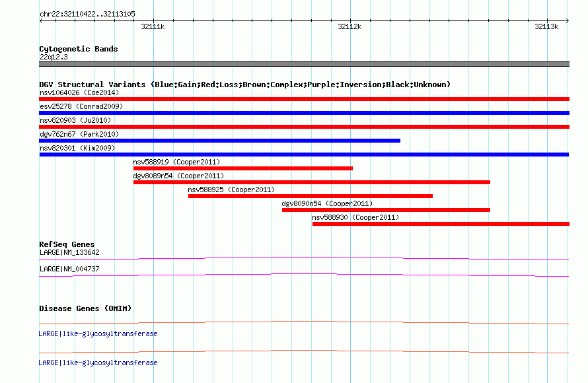Click the left arrow end of the ruler
Image resolution: width=588 pixels, height=383 pixels.
click(41, 20)
